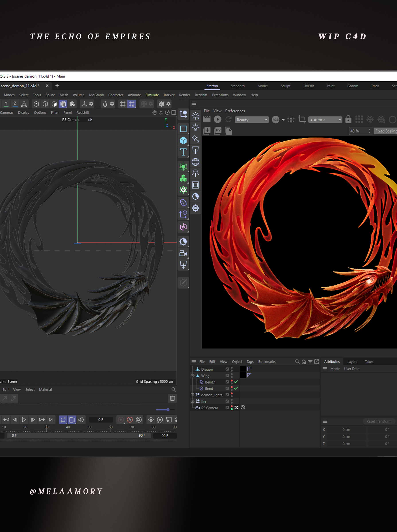
Task: Click Preferences in the Render View
Action: click(x=235, y=111)
